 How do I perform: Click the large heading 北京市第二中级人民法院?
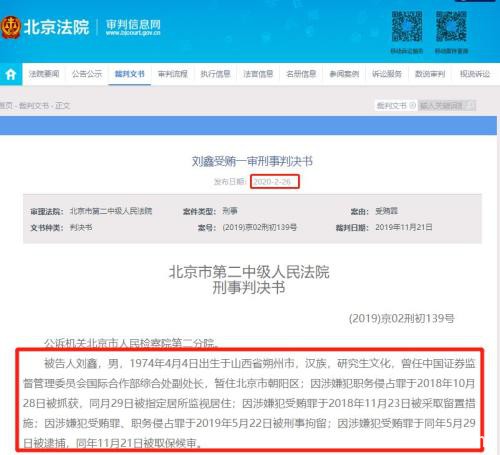(x=249, y=272)
